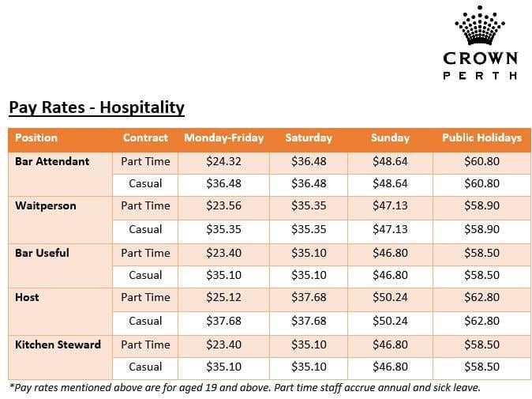This screenshot has height=399, width=532.
Task: Click the Public Holidays column header
Action: tap(481, 137)
